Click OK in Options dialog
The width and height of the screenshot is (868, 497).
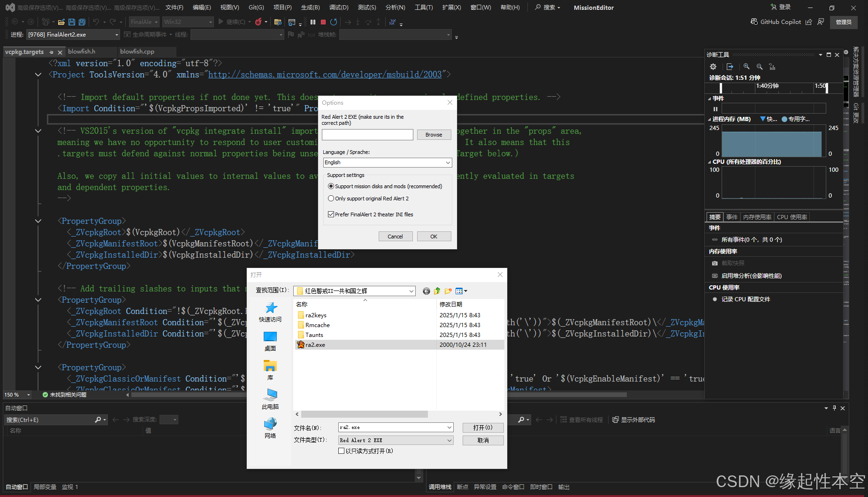(x=434, y=237)
